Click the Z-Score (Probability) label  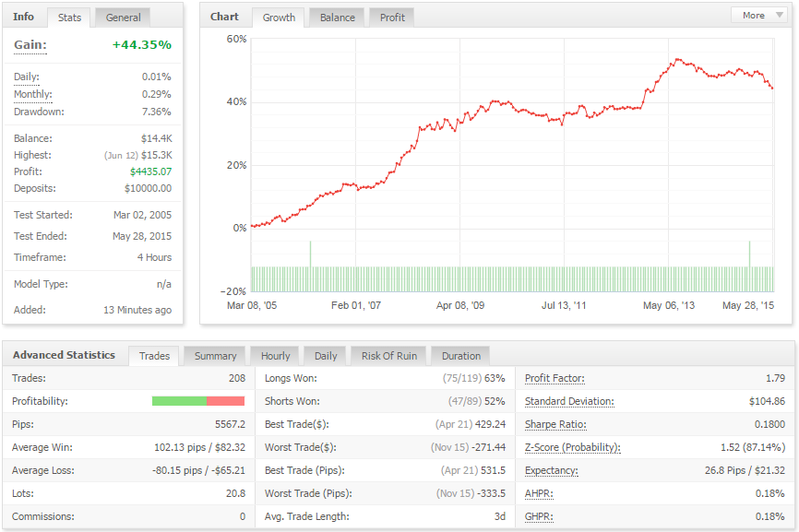pyautogui.click(x=573, y=447)
